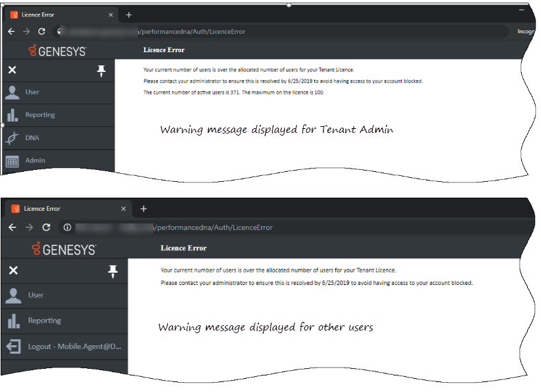Go back in bottom browser window

[x=13, y=227]
